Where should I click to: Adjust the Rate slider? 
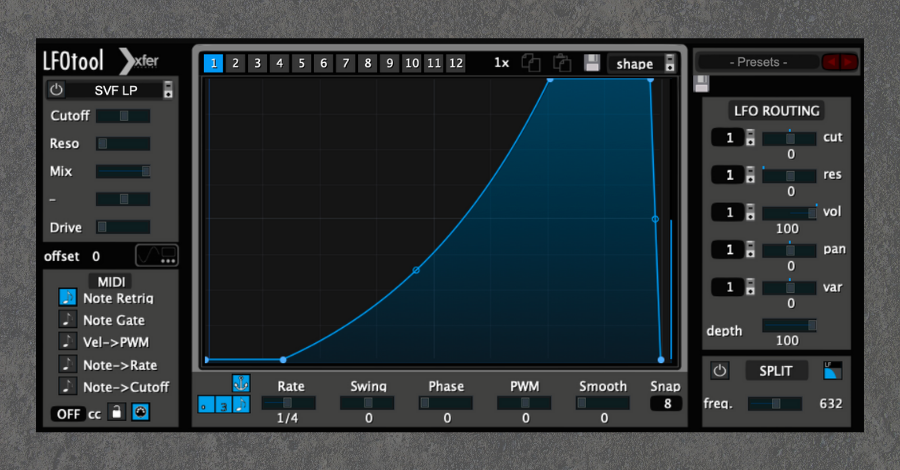(289, 403)
